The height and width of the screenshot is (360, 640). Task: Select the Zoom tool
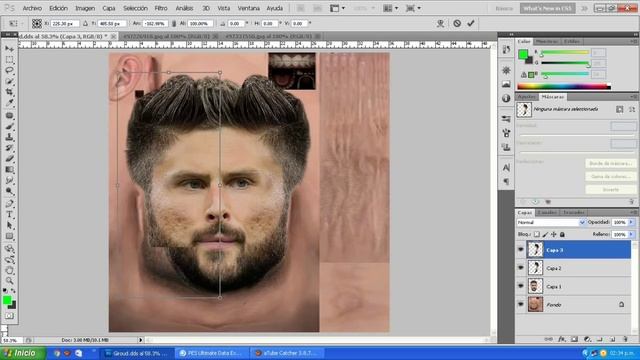click(9, 281)
